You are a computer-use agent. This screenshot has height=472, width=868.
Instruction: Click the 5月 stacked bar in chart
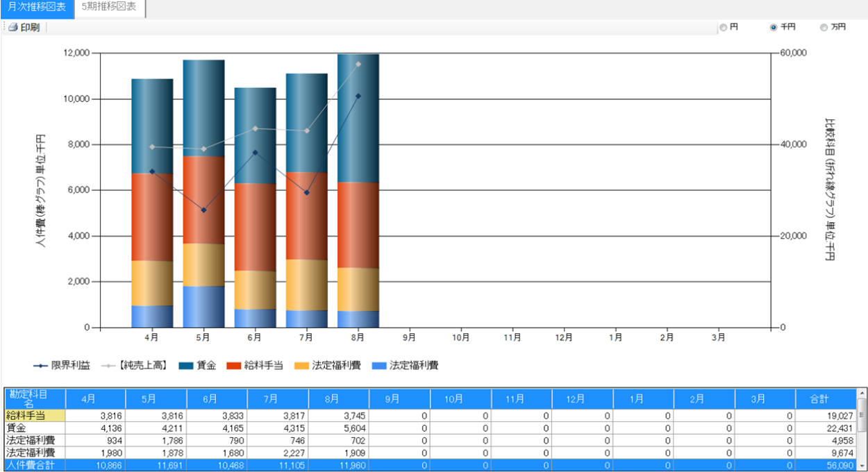click(x=203, y=194)
